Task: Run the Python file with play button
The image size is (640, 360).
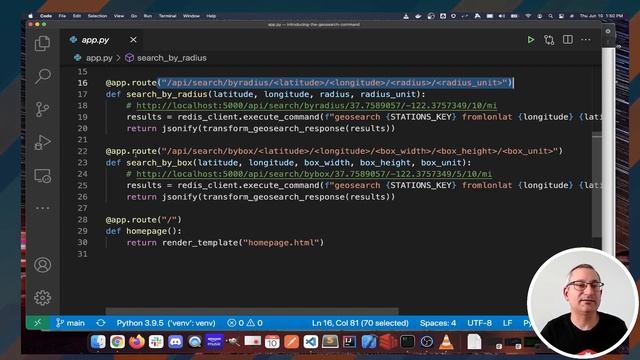Action: pos(531,40)
